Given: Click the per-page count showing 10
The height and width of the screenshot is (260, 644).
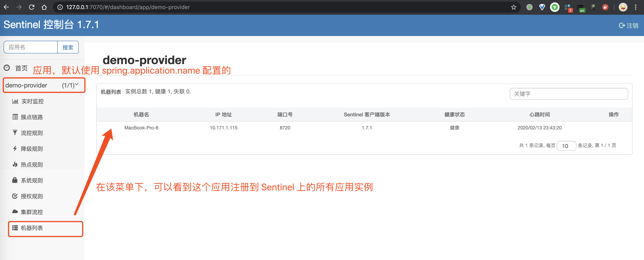Looking at the screenshot, I should click(x=566, y=146).
